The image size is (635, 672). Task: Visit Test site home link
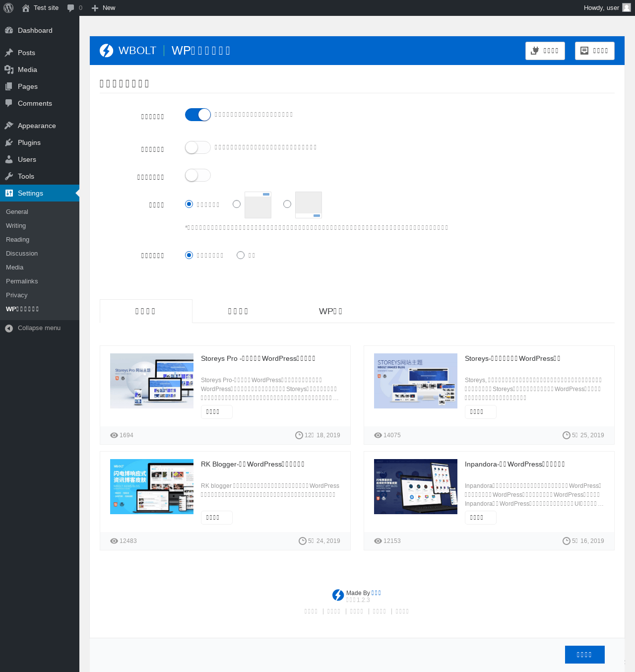coord(40,8)
